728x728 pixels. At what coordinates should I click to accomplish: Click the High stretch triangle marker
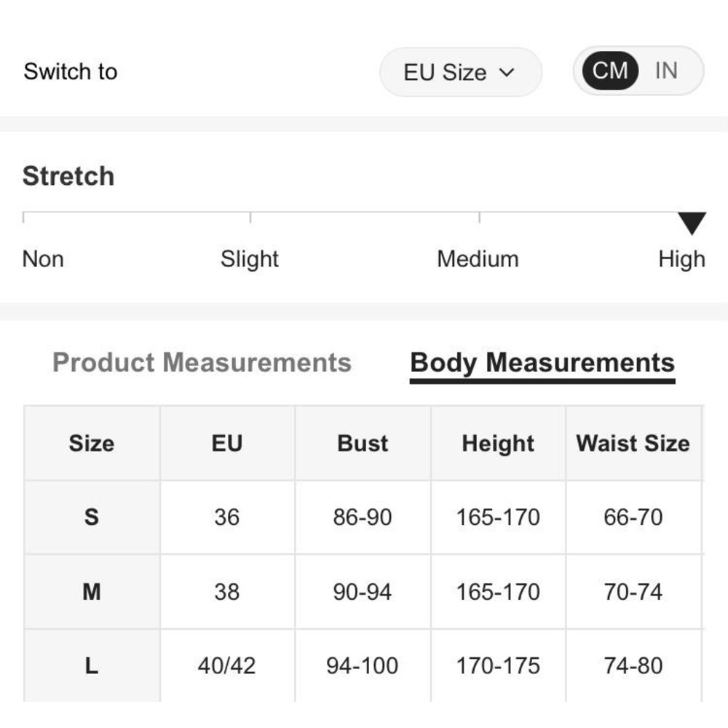[x=692, y=223]
